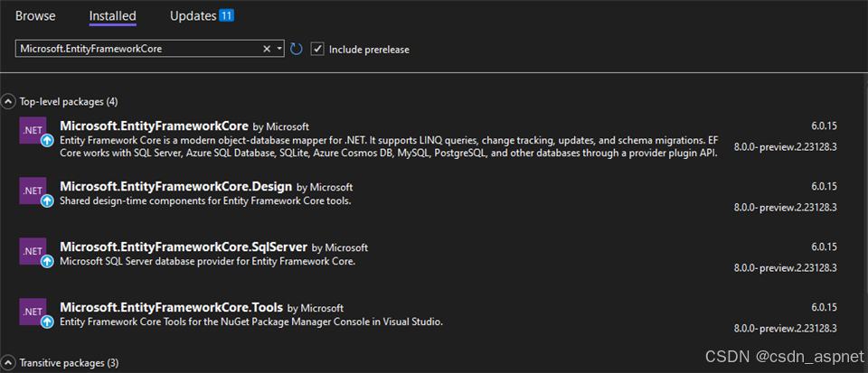The image size is (868, 373).
Task: Select the Installed tab
Action: pos(112,16)
